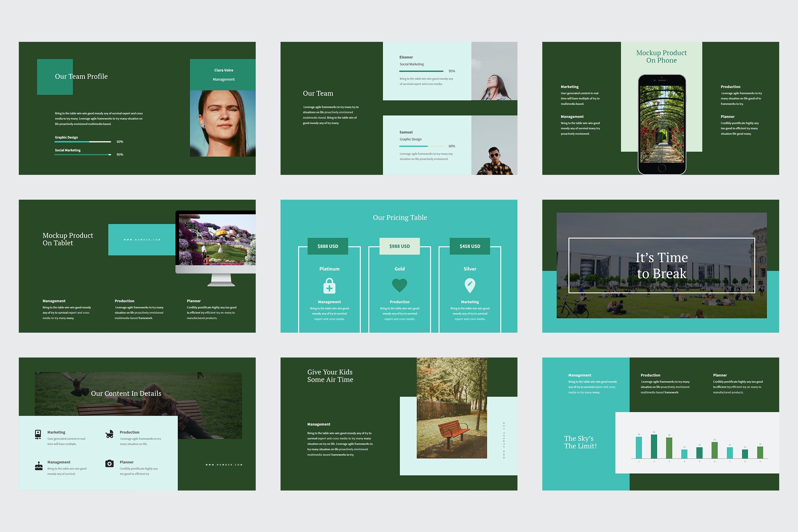Click the Silver plan pin icon
Screen dimensions: 798x532
coord(470,285)
